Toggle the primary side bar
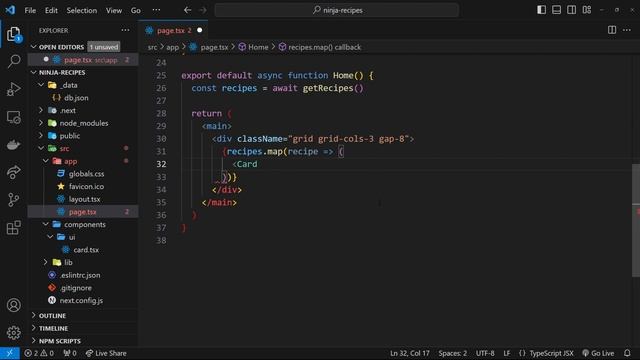 pos(542,10)
